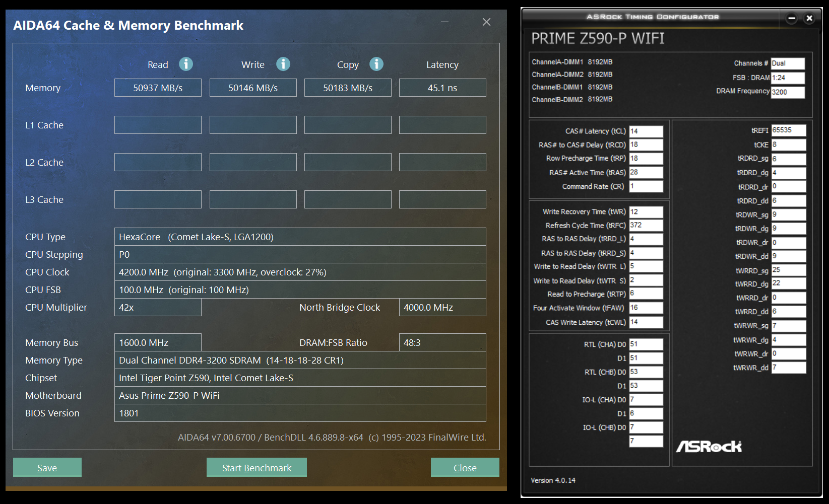Screen dimensions: 829x504
Task: Minimize the AIDA64 benchmark window
Action: click(444, 22)
